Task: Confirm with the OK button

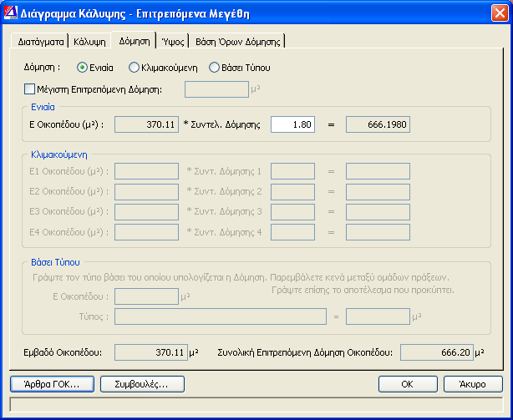Action: (x=408, y=384)
